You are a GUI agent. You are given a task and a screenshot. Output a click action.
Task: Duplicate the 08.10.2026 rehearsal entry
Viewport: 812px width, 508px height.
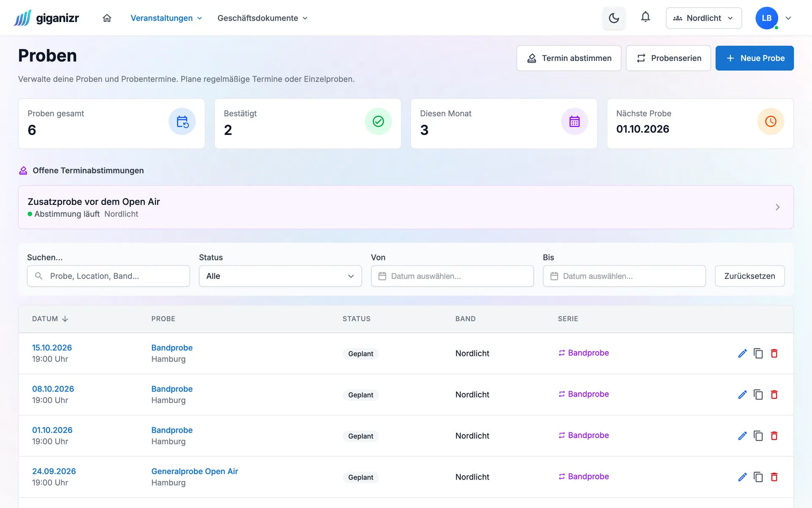pyautogui.click(x=758, y=395)
